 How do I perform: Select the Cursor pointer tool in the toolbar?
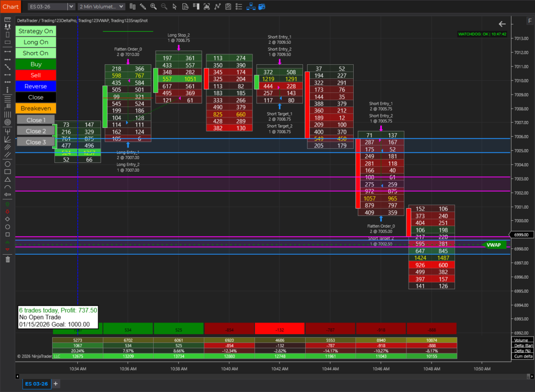pos(175,6)
